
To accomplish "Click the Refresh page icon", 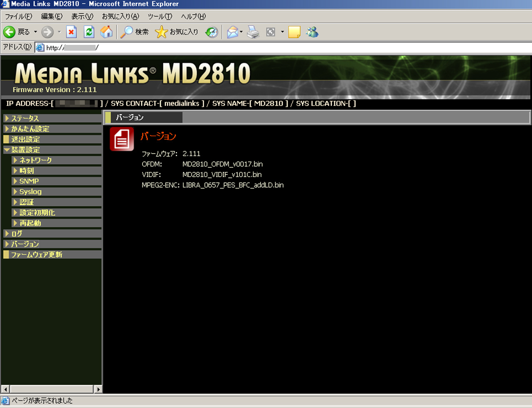I will (x=89, y=32).
